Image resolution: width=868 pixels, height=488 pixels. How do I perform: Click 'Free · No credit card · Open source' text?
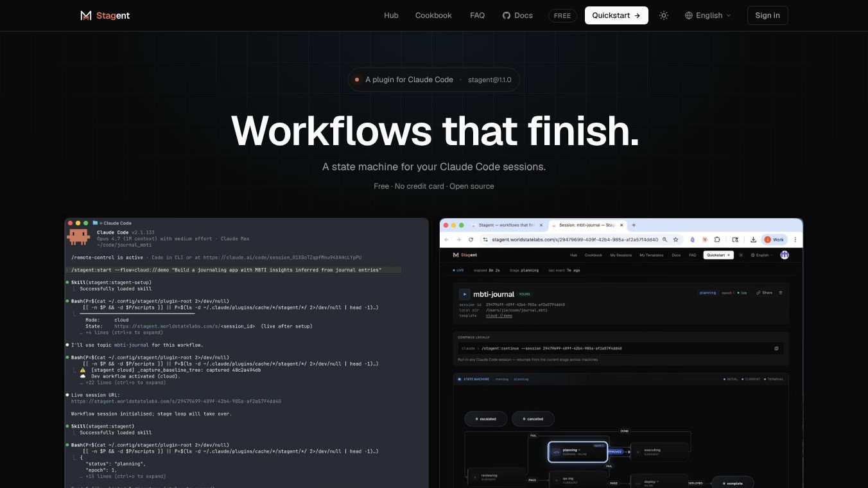point(434,186)
